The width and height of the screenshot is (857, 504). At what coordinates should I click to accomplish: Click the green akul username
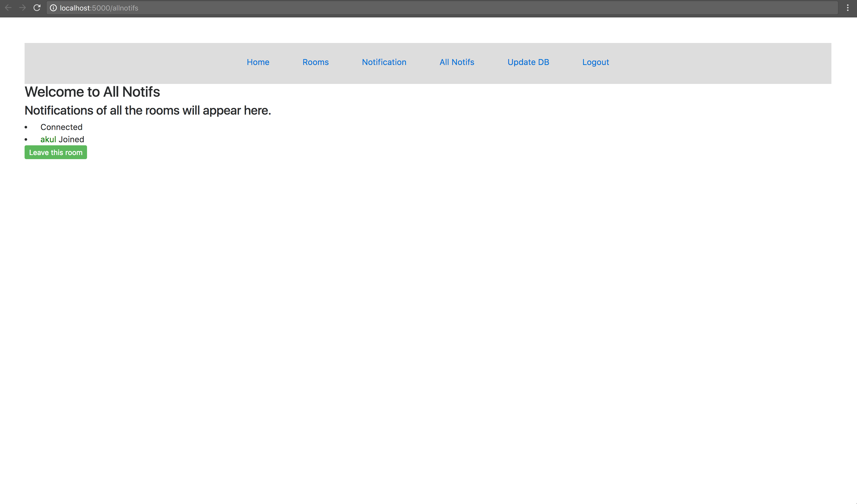click(x=48, y=139)
